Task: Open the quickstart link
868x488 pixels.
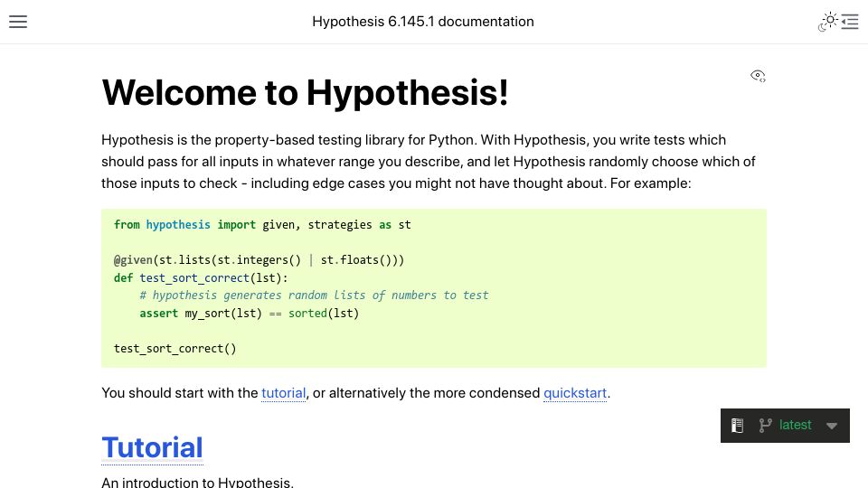Action: [x=575, y=393]
